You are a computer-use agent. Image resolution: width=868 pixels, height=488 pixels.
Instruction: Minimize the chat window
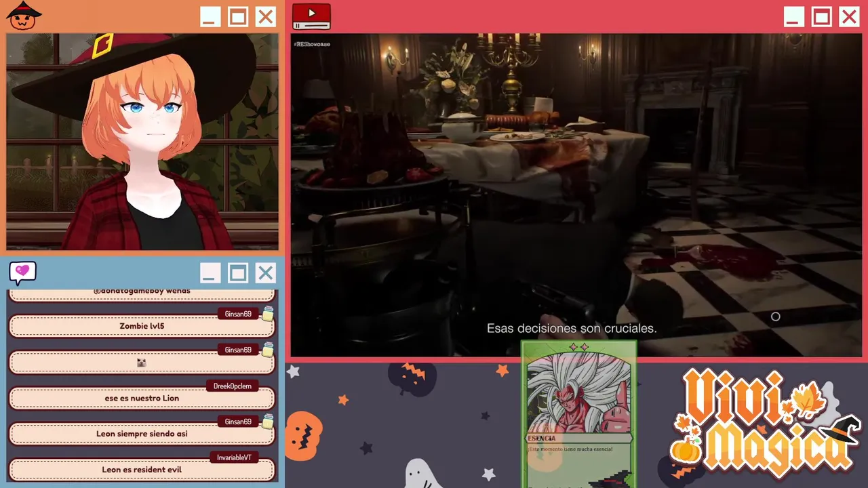tap(210, 273)
